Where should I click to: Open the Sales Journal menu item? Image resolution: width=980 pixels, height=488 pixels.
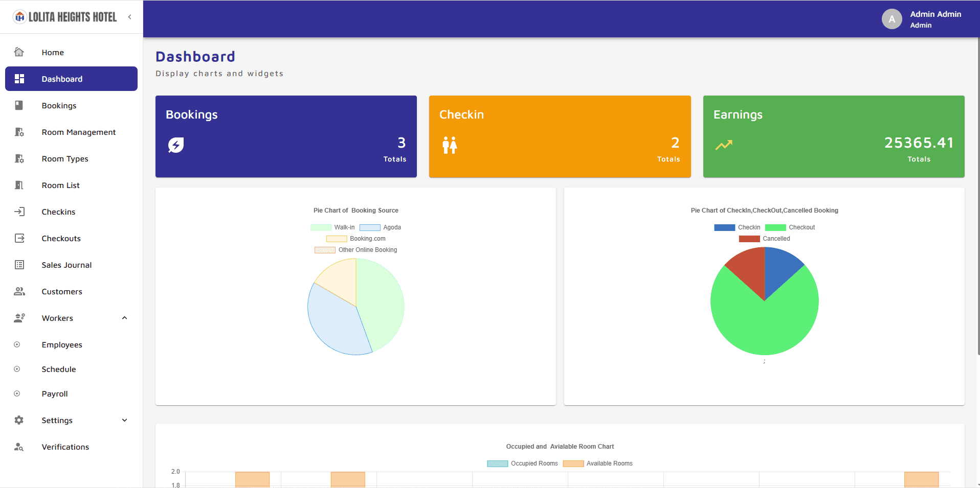coord(71,265)
